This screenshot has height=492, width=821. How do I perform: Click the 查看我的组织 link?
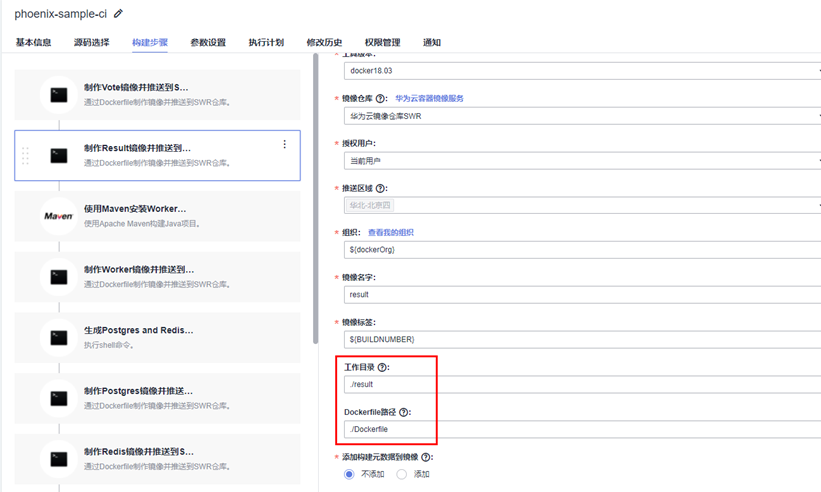pos(390,233)
